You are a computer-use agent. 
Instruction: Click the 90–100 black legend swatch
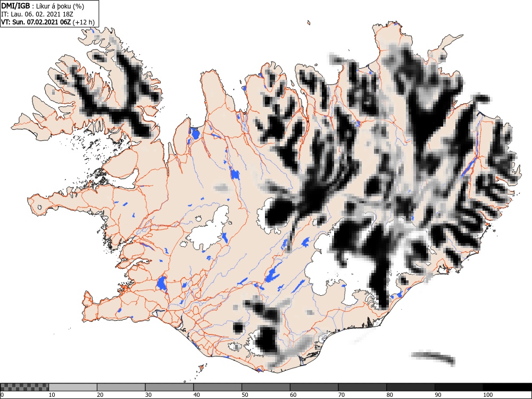pyautogui.click(x=459, y=387)
